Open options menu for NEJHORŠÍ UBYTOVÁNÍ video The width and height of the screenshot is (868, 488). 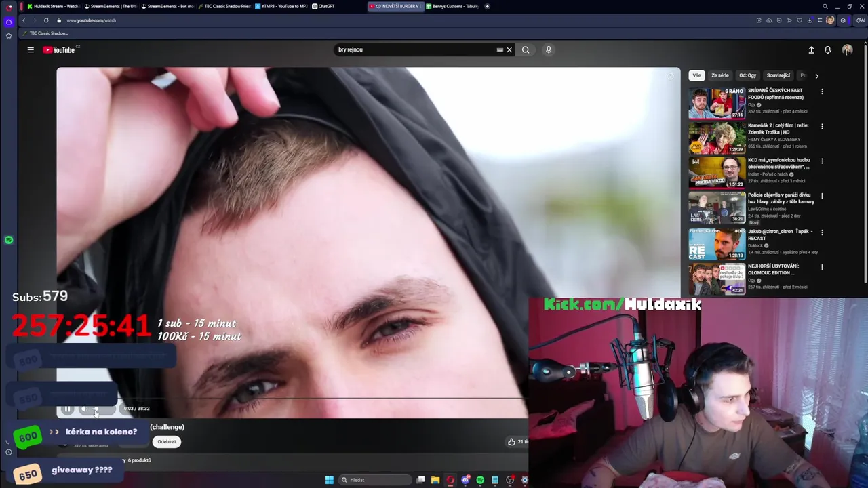822,267
